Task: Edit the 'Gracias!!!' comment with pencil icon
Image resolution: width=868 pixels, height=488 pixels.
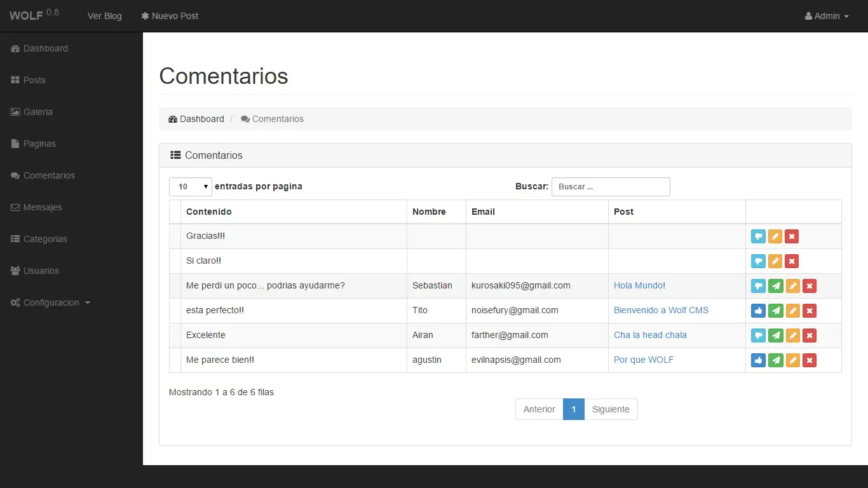Action: (x=775, y=236)
